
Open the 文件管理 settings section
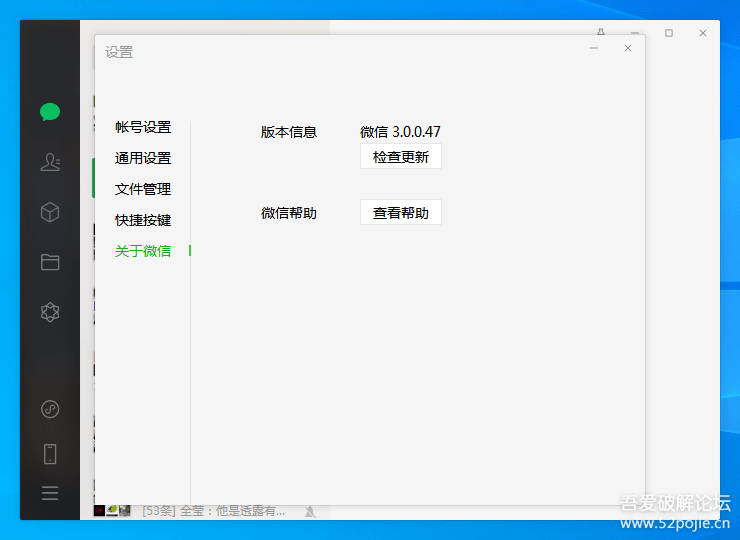point(143,189)
